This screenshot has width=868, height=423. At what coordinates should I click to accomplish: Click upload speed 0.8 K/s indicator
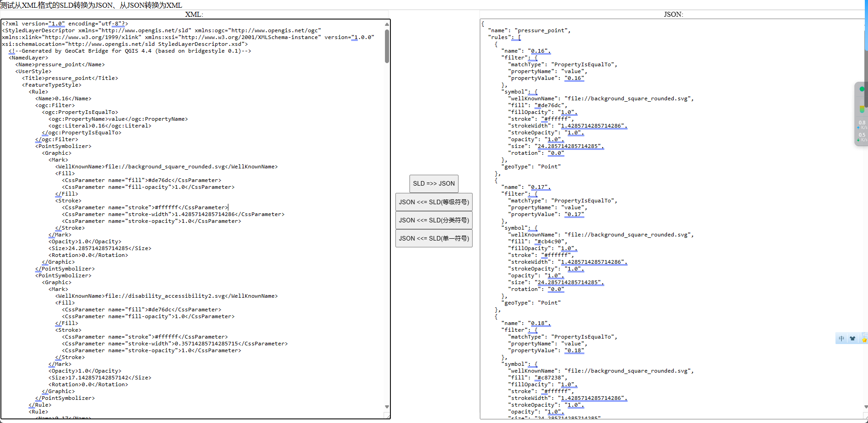point(862,125)
